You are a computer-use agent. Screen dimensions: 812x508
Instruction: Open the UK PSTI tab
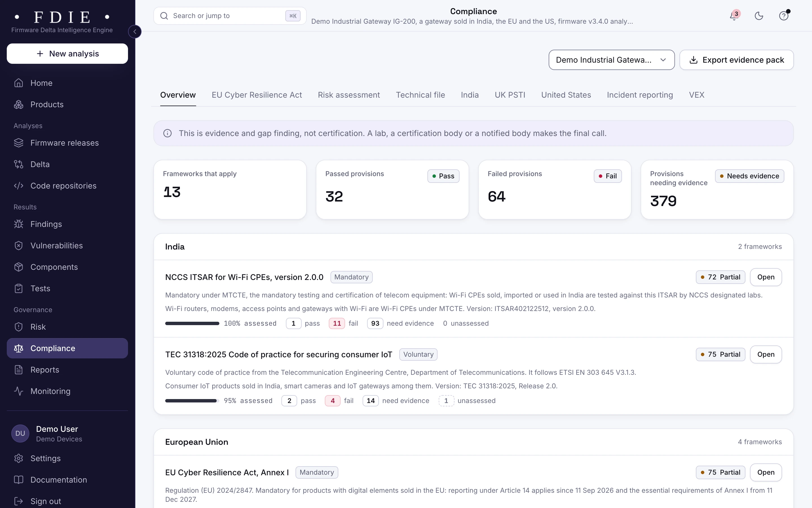tap(510, 95)
